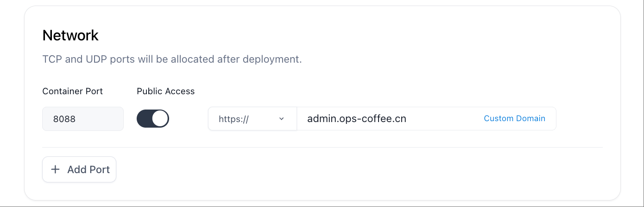Image resolution: width=644 pixels, height=207 pixels.
Task: Click the plus icon in Add Port
Action: pyautogui.click(x=55, y=169)
